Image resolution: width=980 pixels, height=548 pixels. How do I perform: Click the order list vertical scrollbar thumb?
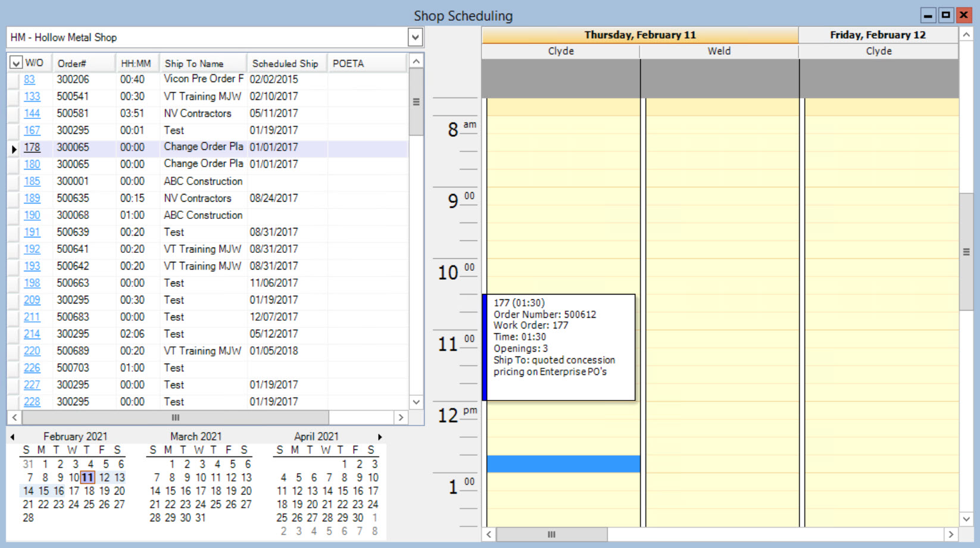click(416, 102)
